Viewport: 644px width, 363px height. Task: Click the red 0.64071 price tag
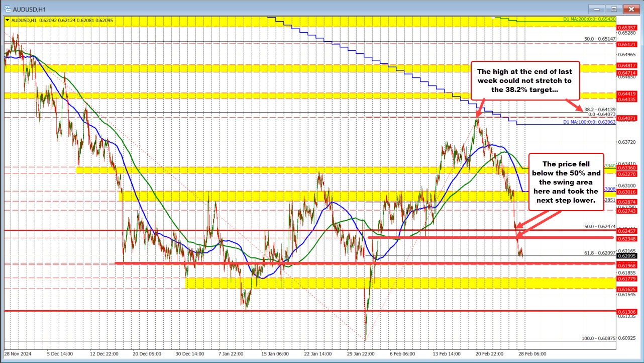click(627, 118)
